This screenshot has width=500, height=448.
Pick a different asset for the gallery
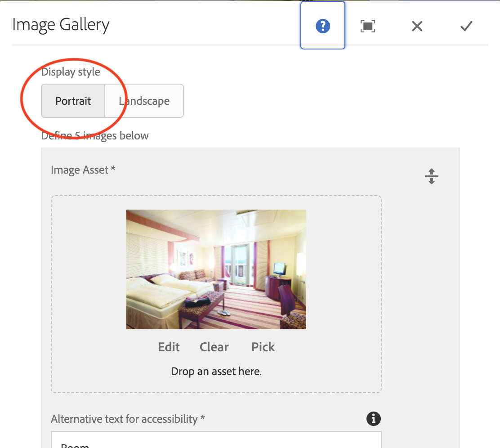(x=263, y=347)
